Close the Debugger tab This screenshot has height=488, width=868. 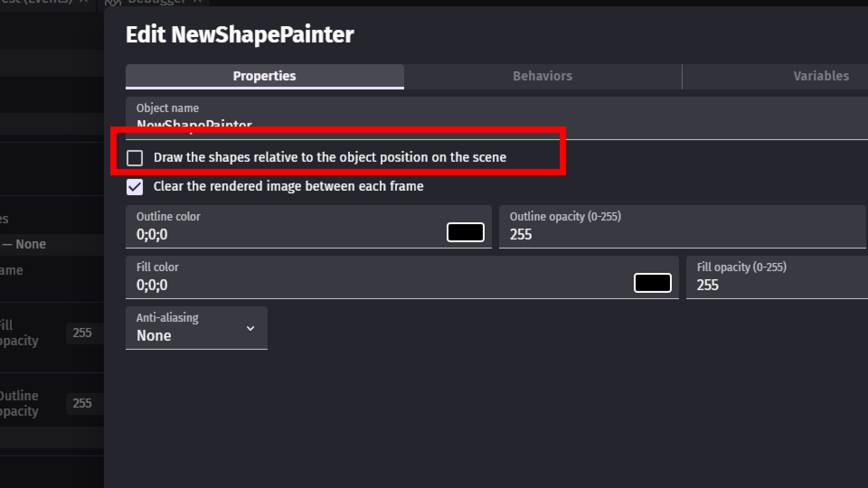tap(198, 2)
